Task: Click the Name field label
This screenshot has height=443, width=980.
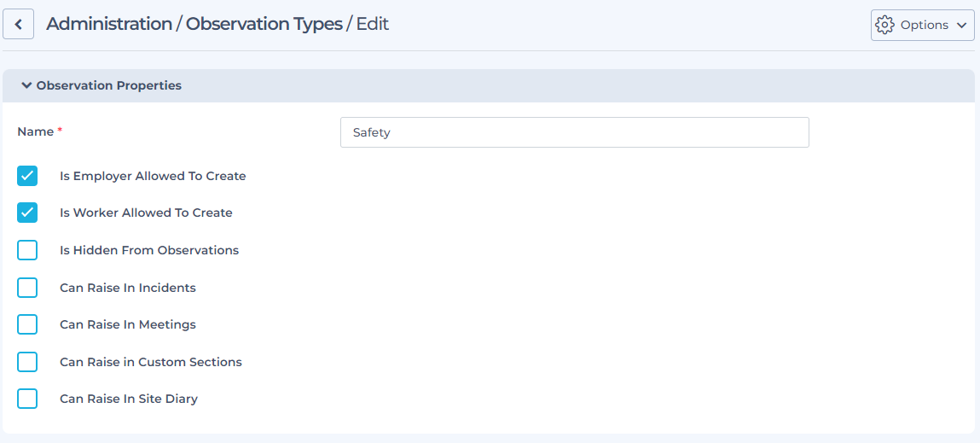Action: tap(35, 131)
